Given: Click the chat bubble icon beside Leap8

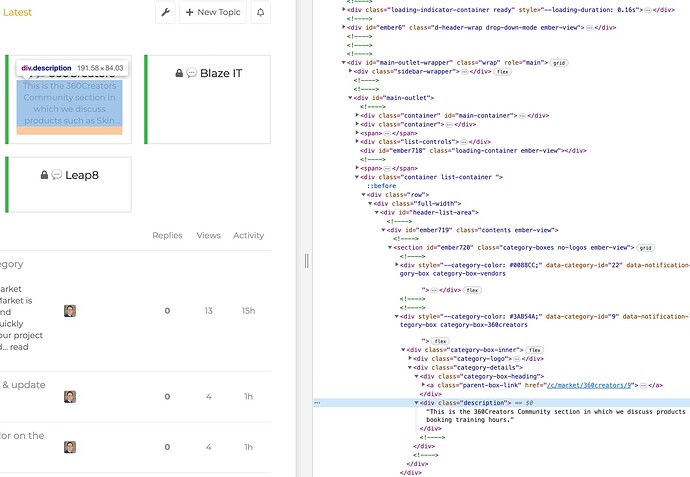Looking at the screenshot, I should tap(57, 175).
